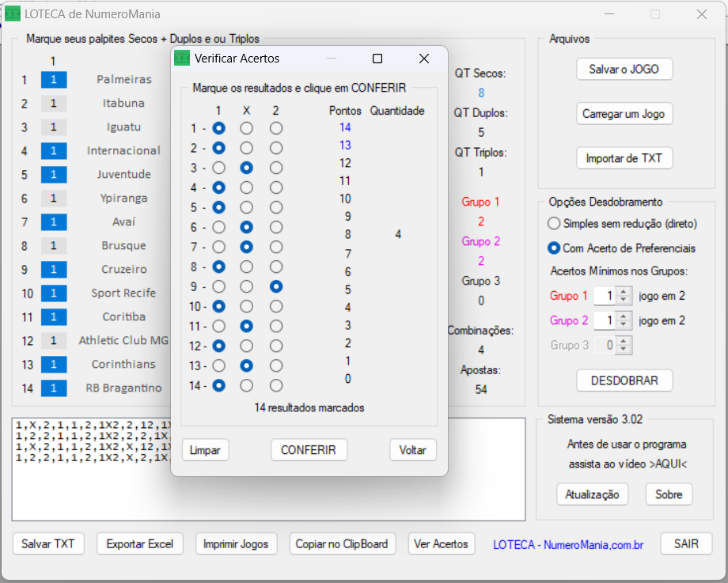Viewport: 728px width, 583px height.
Task: Maximize the Verificar Acertos dialog
Action: (x=377, y=59)
